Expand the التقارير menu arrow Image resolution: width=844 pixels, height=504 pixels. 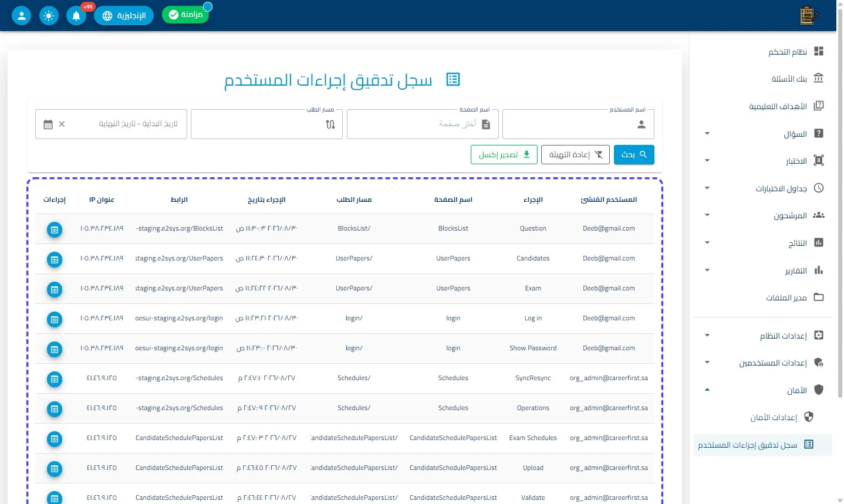pyautogui.click(x=707, y=270)
